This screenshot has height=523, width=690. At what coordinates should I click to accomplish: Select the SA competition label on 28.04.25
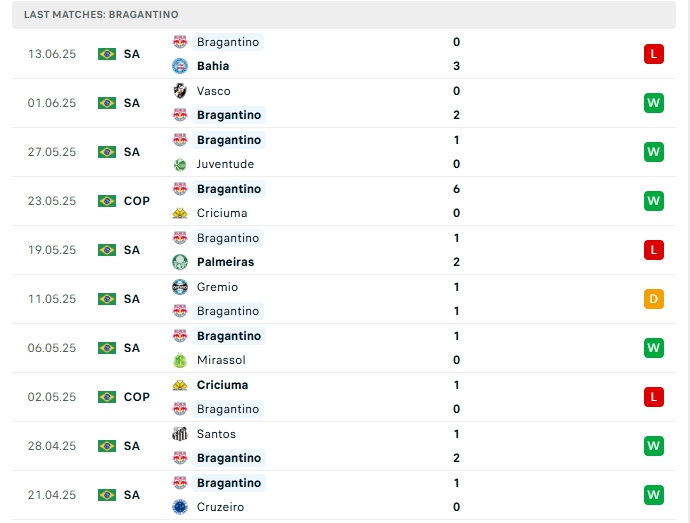[132, 446]
